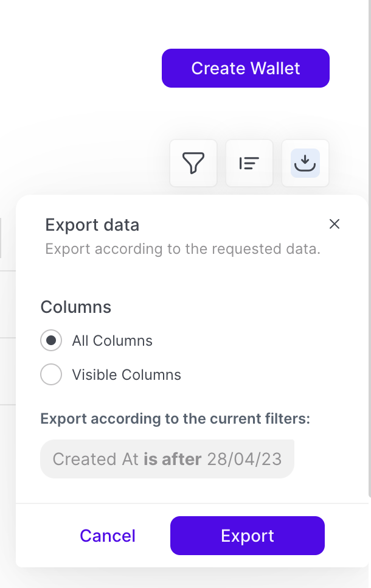This screenshot has height=588, width=371.
Task: Click the export download icon button
Action: click(305, 163)
